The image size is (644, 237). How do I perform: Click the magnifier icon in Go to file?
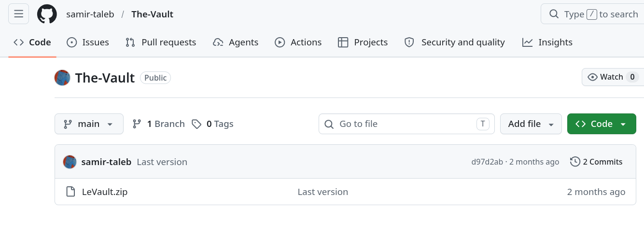coord(329,124)
